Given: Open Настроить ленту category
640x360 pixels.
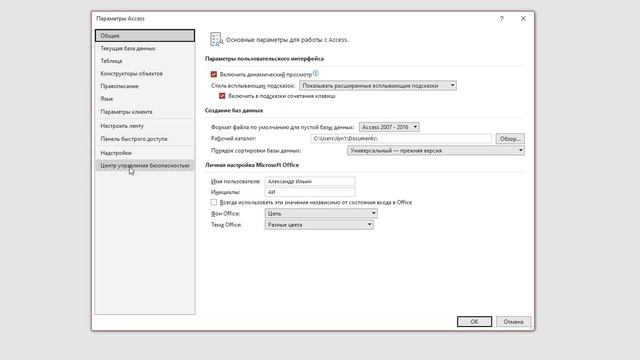Looking at the screenshot, I should 145,126.
